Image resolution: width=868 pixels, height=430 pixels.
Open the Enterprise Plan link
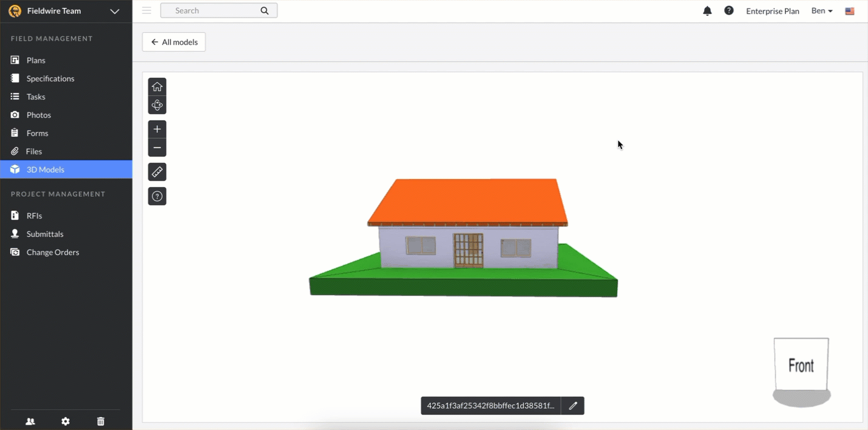tap(772, 11)
